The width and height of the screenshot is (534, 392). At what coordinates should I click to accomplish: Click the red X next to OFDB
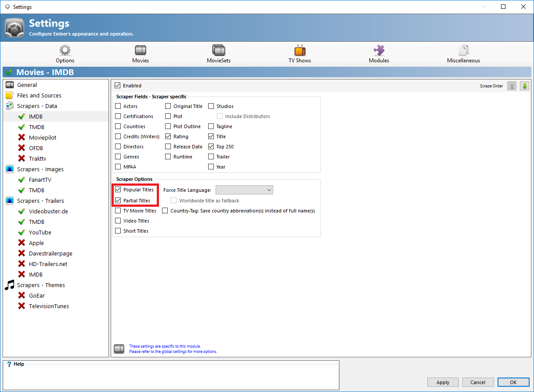pyautogui.click(x=21, y=148)
